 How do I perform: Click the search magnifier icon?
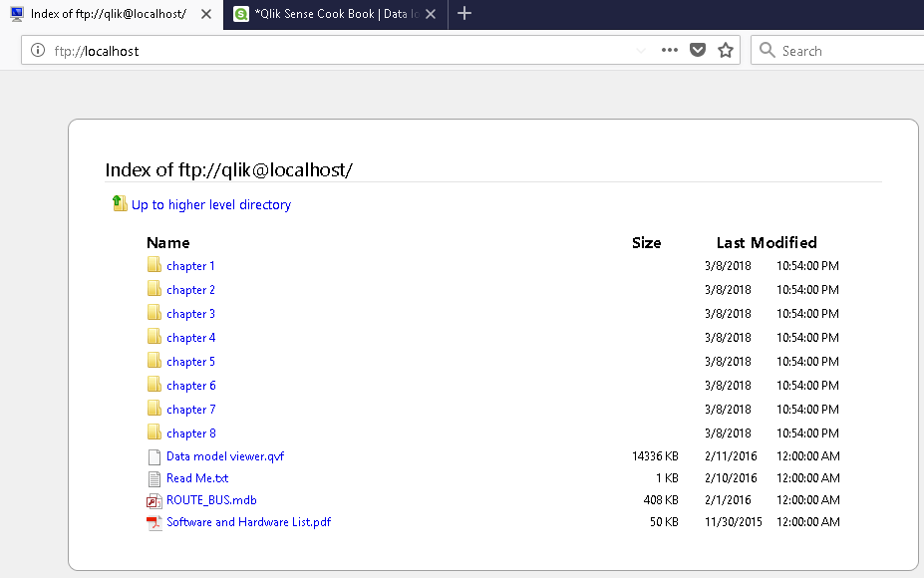[x=767, y=50]
